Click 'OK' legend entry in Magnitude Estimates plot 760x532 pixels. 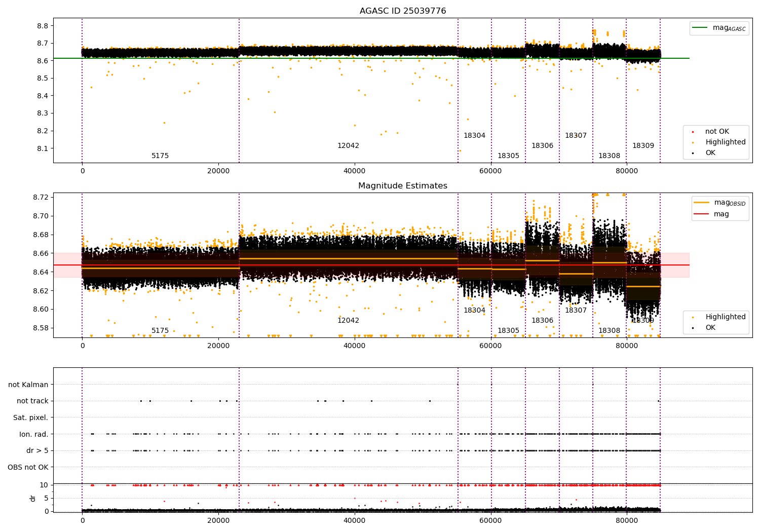point(710,328)
